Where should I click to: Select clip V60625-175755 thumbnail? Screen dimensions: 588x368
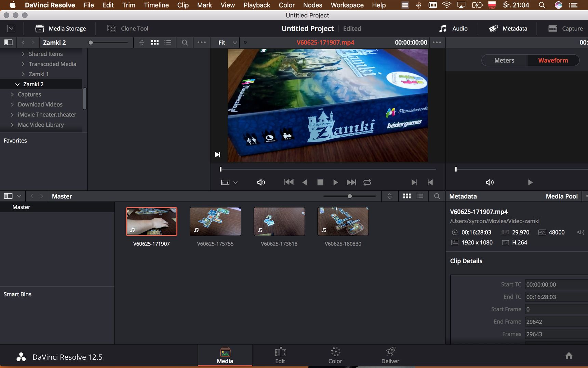click(215, 221)
